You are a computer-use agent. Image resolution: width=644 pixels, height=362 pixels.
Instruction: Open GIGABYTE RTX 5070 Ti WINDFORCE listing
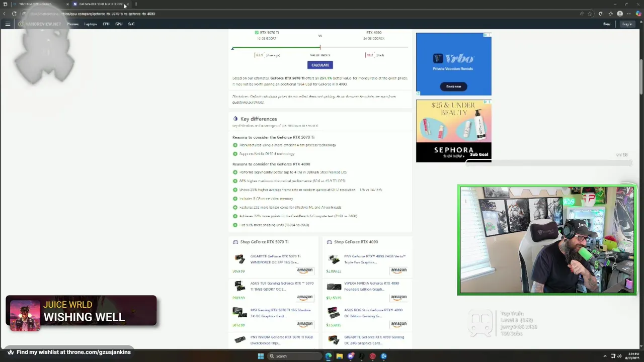275,259
